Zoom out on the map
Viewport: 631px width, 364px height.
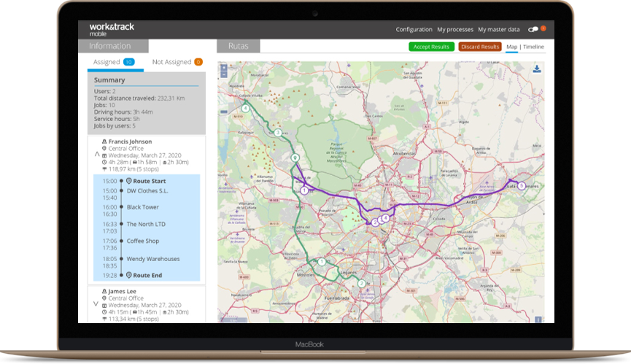(x=224, y=75)
